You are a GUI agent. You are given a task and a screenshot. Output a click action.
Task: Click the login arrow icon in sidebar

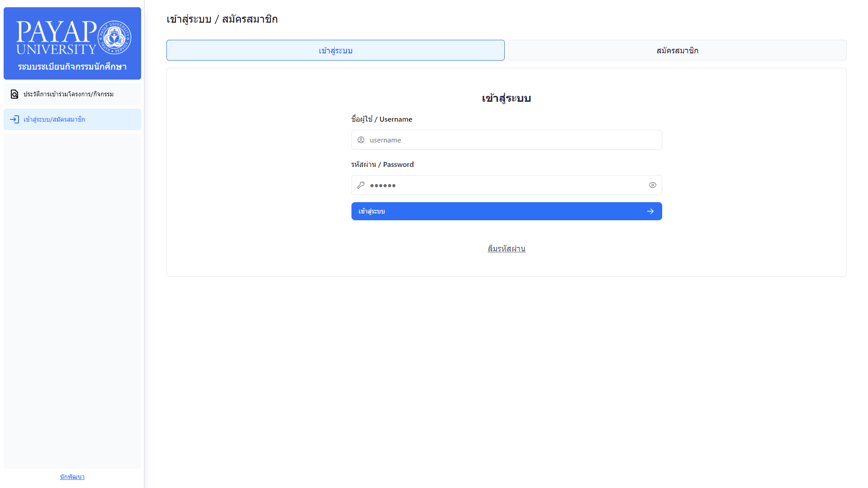[14, 119]
